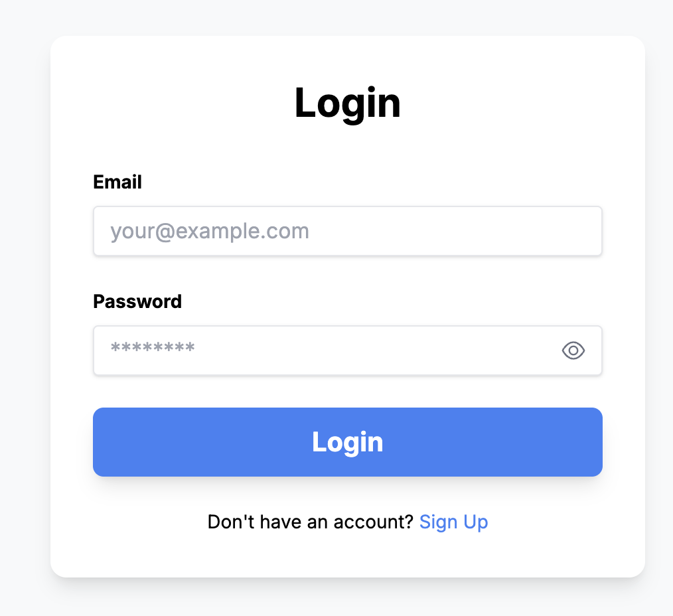Select the text box under the Password label

point(325,350)
